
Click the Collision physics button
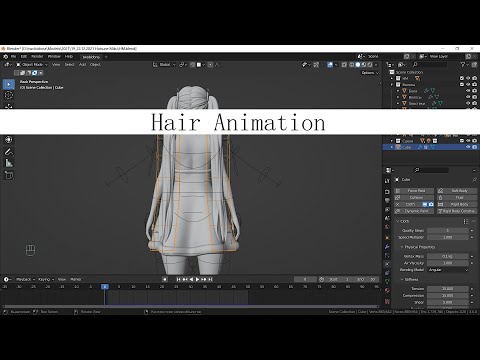(414, 198)
